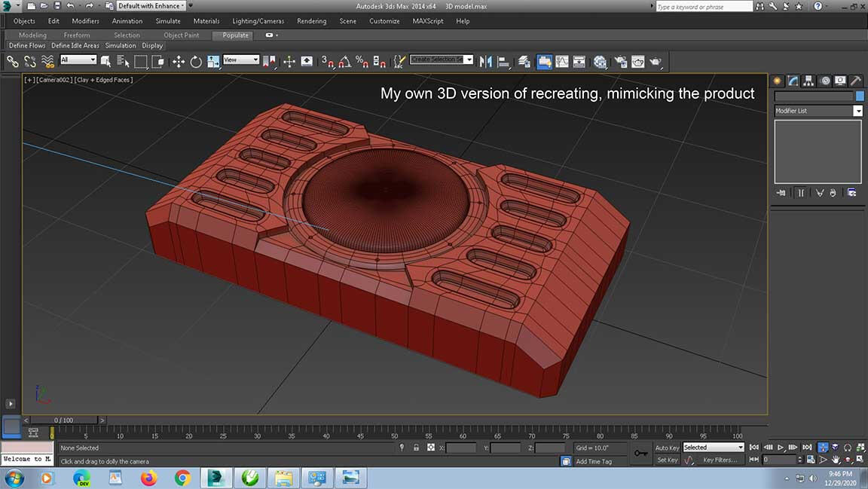Screen dimensions: 868x489
Task: Click the Key Filters button
Action: click(720, 460)
